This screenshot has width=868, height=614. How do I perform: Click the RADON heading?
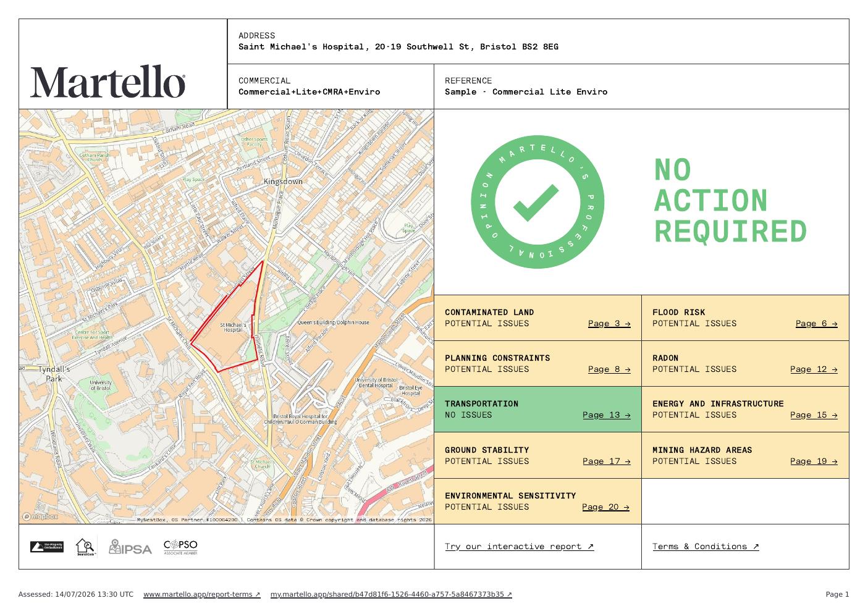[x=665, y=358]
